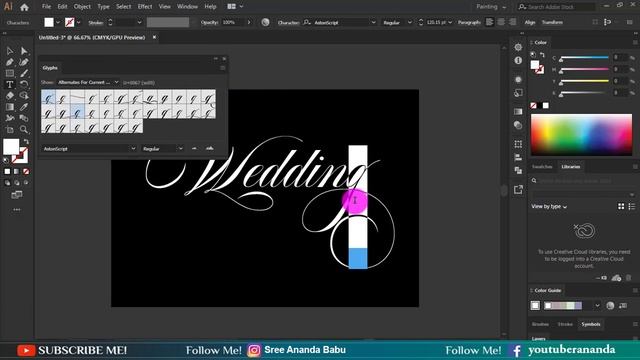Reset default fill and stroke in toolbar

6,160
